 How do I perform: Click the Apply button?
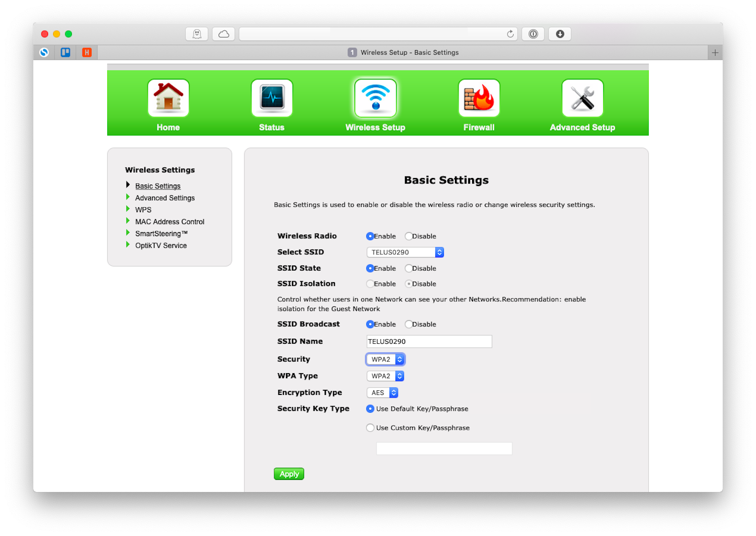pyautogui.click(x=288, y=474)
